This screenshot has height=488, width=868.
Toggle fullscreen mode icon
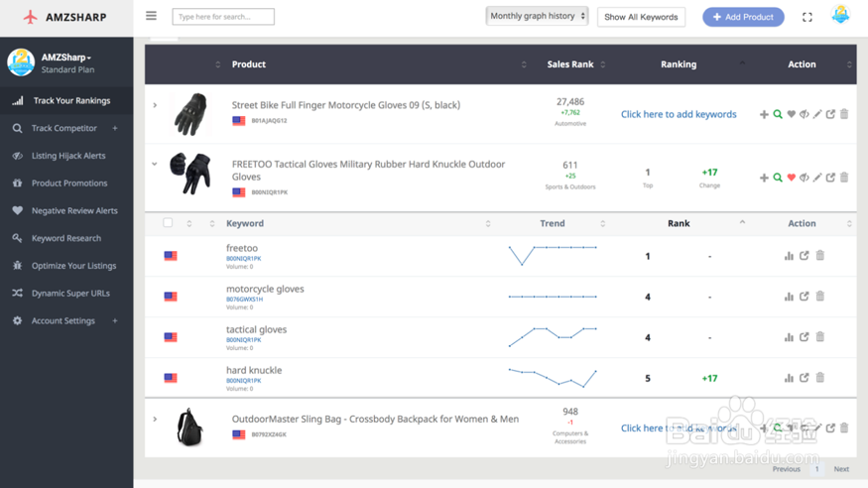coord(807,17)
